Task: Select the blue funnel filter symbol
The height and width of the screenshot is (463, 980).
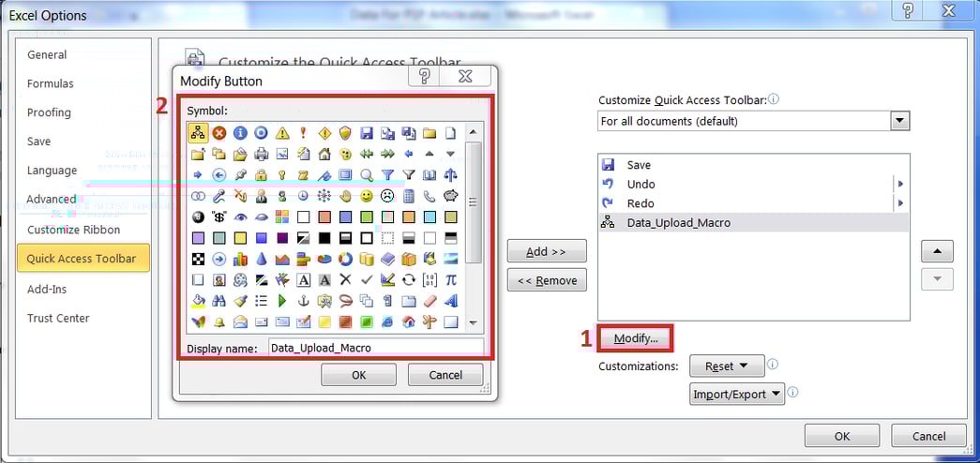Action: tap(387, 175)
